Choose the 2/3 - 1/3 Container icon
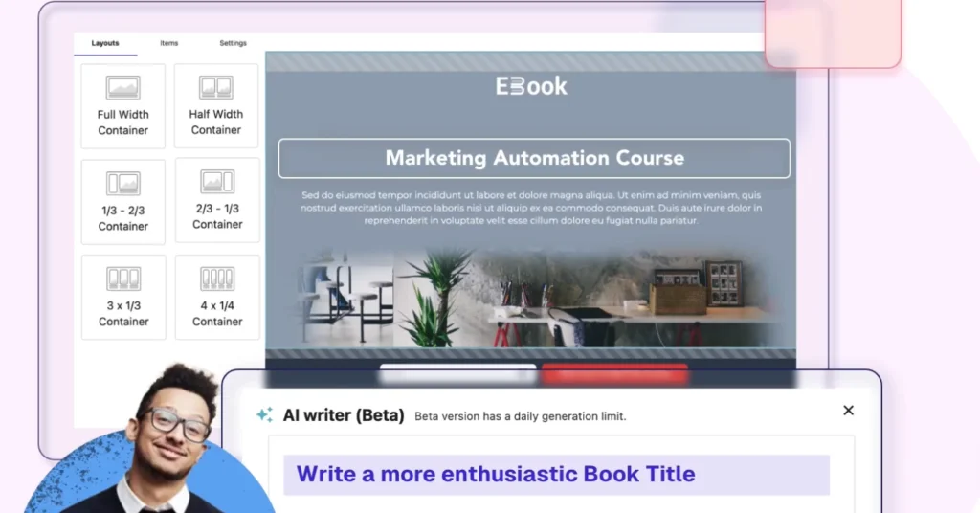The width and height of the screenshot is (980, 513). pyautogui.click(x=217, y=182)
